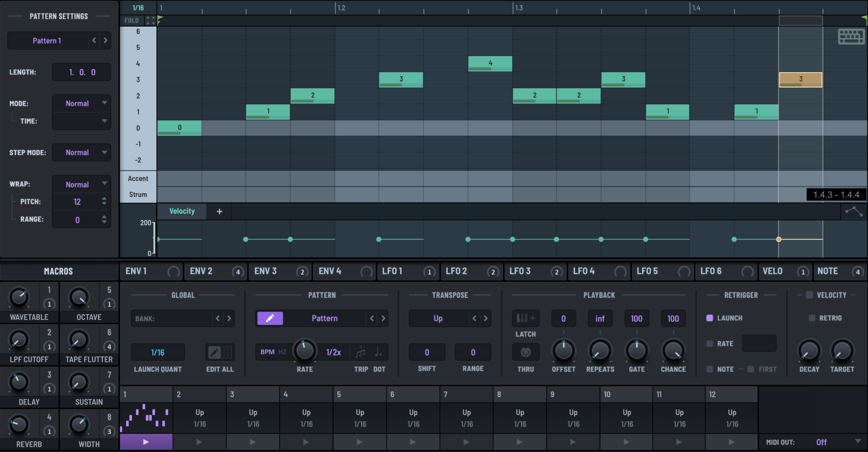This screenshot has width=868, height=452.
Task: Enable the velocity RETRIG checkbox
Action: pyautogui.click(x=812, y=318)
